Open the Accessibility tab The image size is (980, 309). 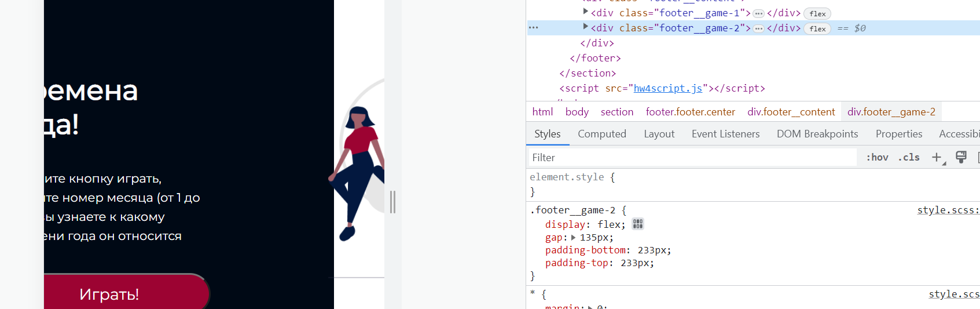tap(959, 134)
